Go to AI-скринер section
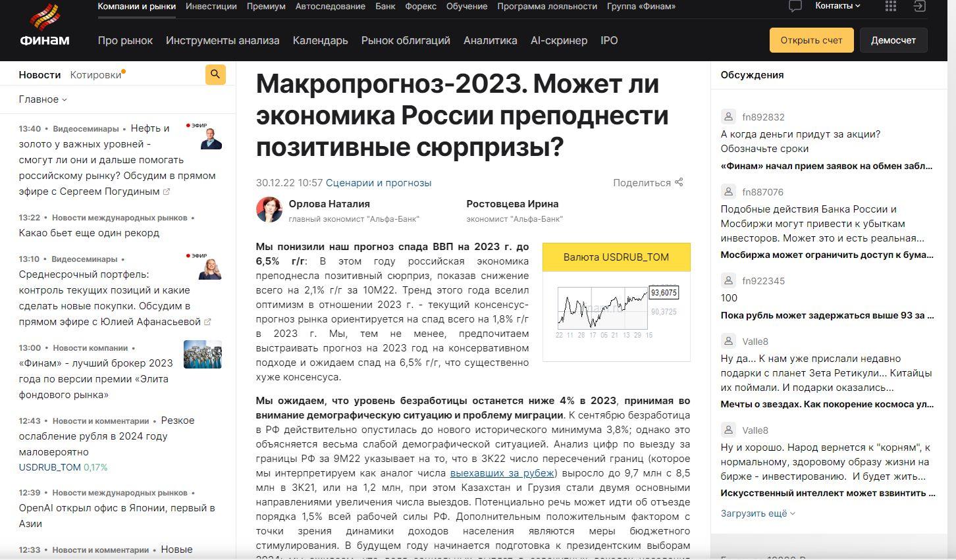The height and width of the screenshot is (560, 956). (559, 41)
